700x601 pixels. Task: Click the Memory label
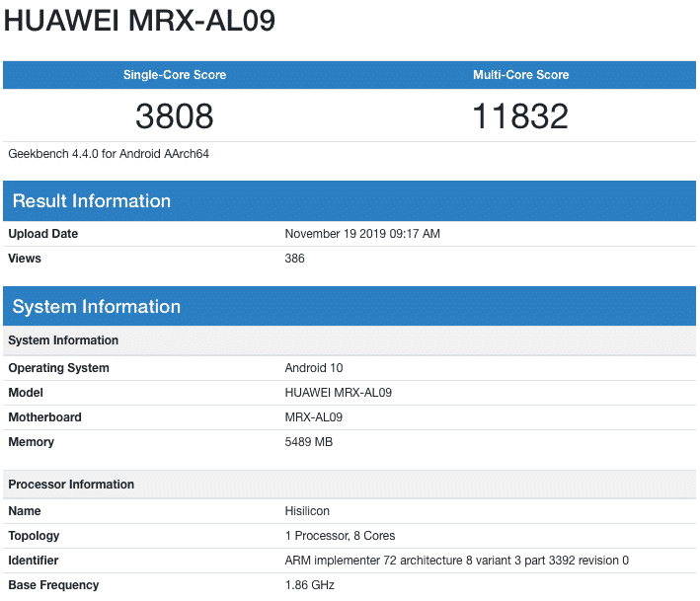[32, 442]
